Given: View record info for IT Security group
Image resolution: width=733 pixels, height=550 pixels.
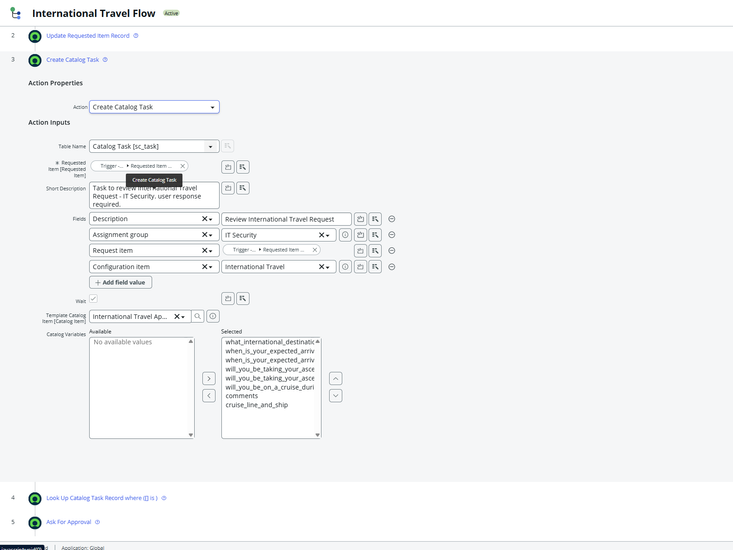Looking at the screenshot, I should (x=345, y=235).
